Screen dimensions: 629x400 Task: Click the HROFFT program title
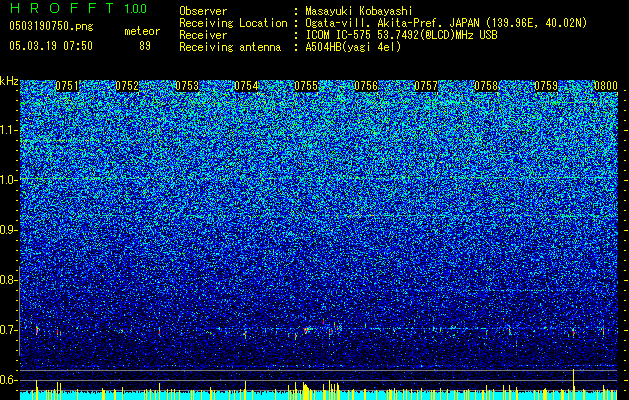(x=62, y=8)
